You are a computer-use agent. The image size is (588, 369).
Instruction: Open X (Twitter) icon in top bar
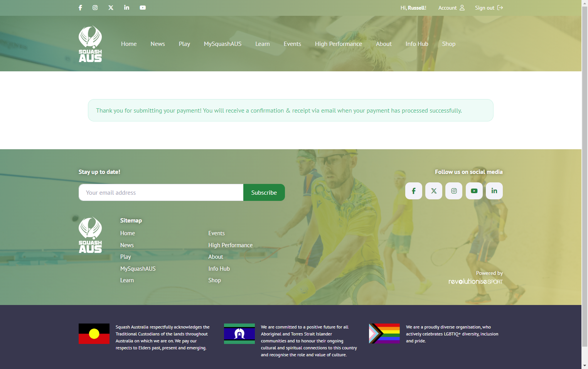click(111, 8)
